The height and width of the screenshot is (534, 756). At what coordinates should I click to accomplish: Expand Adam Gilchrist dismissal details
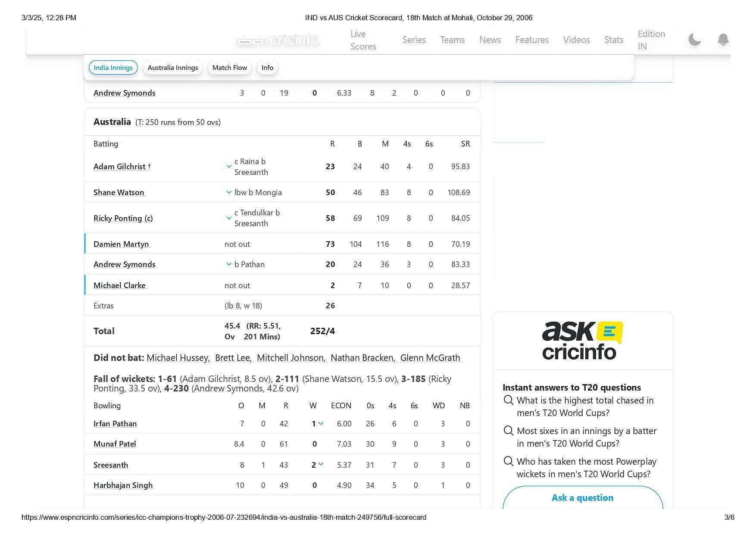pyautogui.click(x=229, y=166)
